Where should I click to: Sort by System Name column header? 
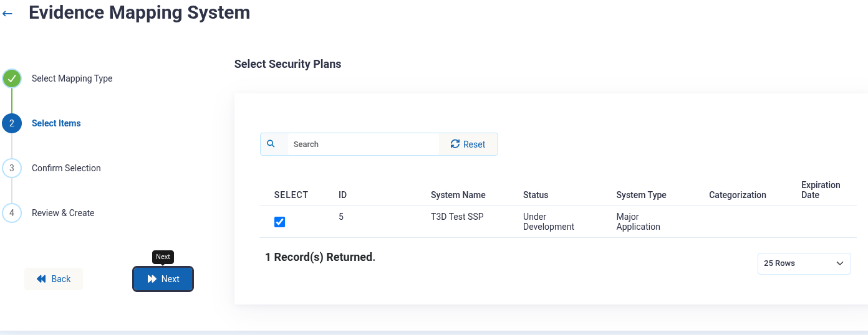click(x=458, y=195)
